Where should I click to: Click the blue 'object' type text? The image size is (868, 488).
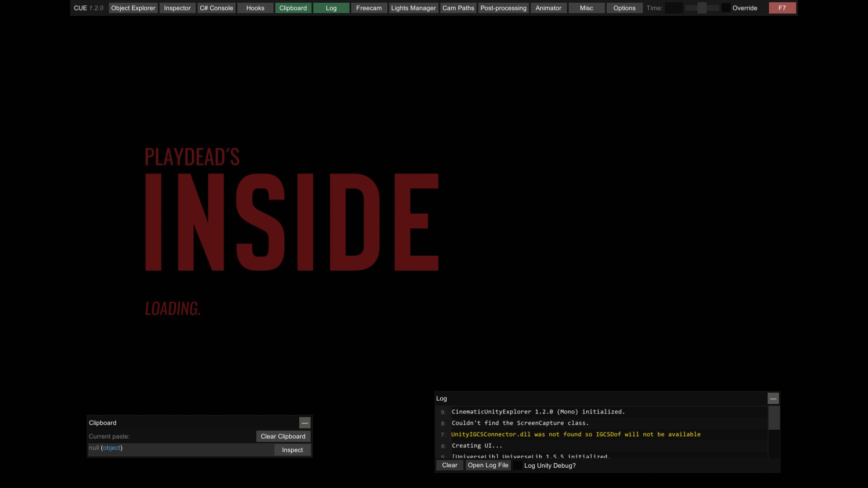(x=112, y=448)
